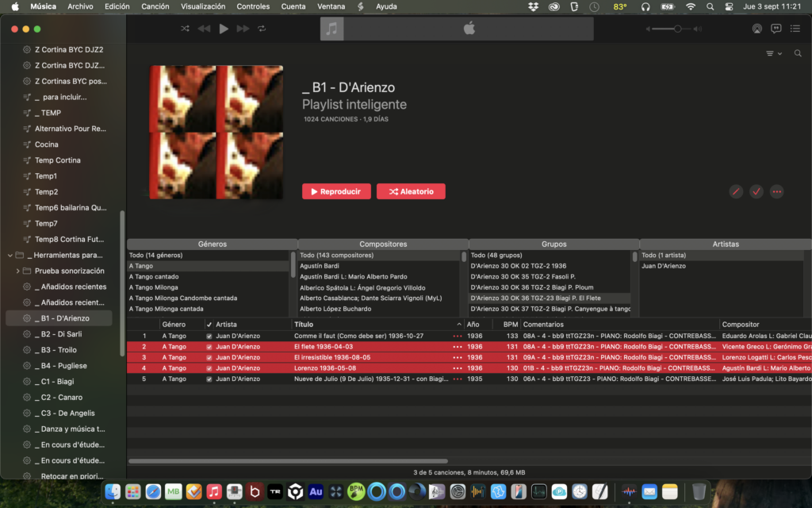The width and height of the screenshot is (812, 508).
Task: Open more options for Nueve de Julio
Action: 458,379
